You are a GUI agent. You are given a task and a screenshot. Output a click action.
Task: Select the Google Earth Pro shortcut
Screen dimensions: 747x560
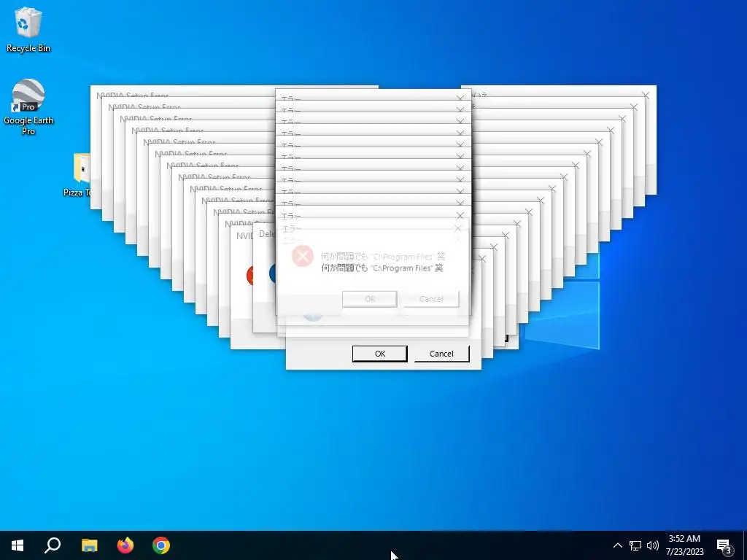click(x=28, y=107)
